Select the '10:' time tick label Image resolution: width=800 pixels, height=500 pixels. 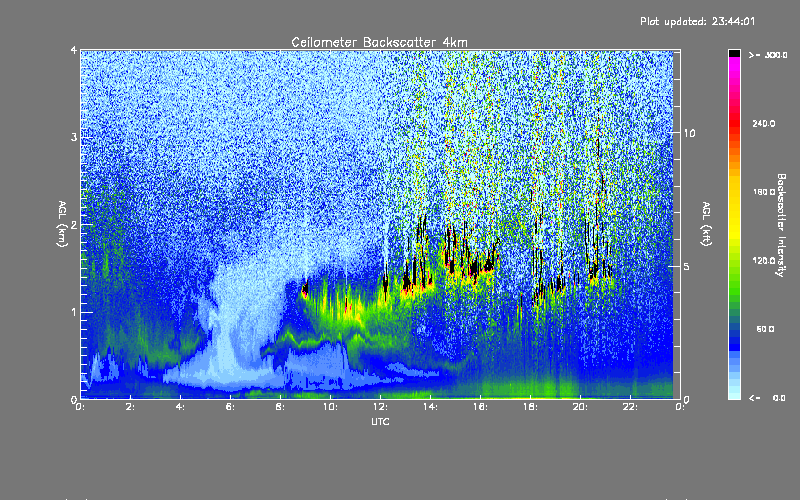pyautogui.click(x=330, y=407)
